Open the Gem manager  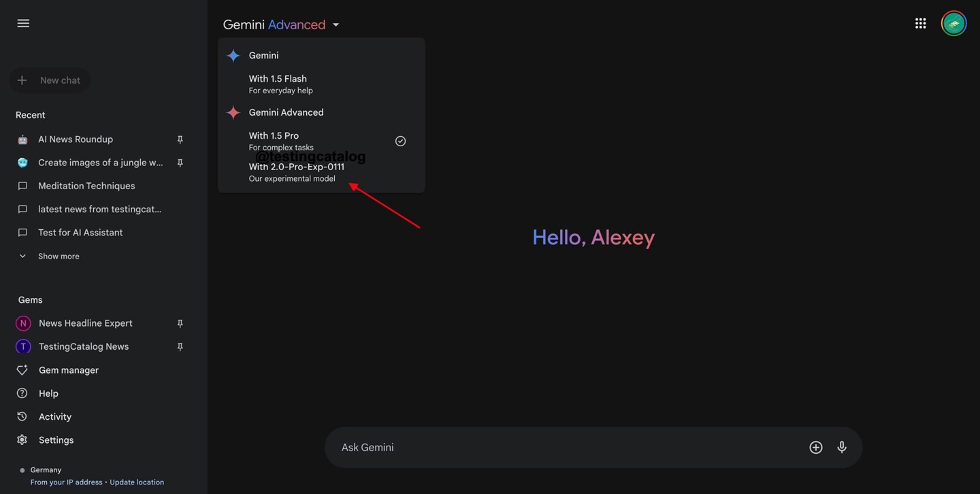[x=68, y=369]
